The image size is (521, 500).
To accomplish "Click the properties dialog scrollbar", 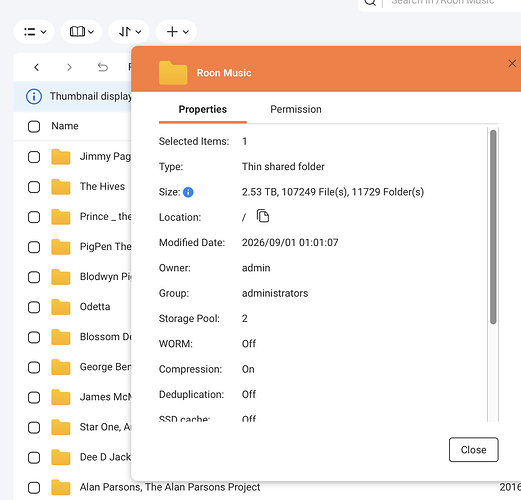I will [x=493, y=227].
